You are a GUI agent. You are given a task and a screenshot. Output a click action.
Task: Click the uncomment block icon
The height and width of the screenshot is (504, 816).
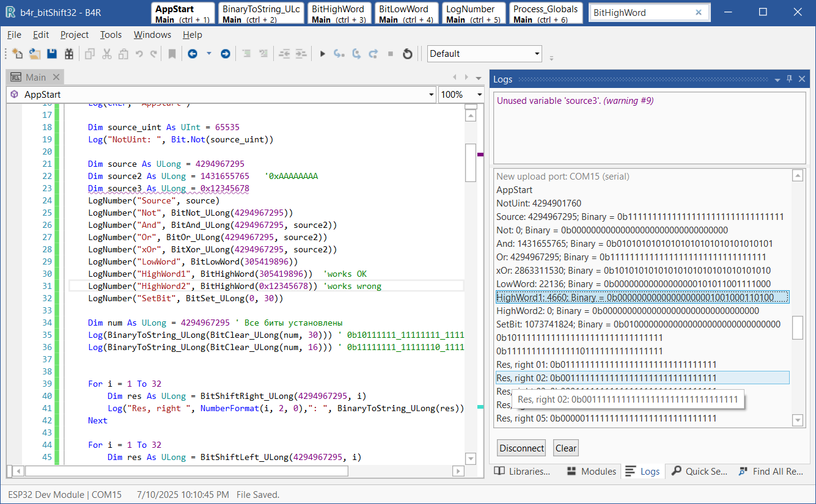(x=263, y=54)
